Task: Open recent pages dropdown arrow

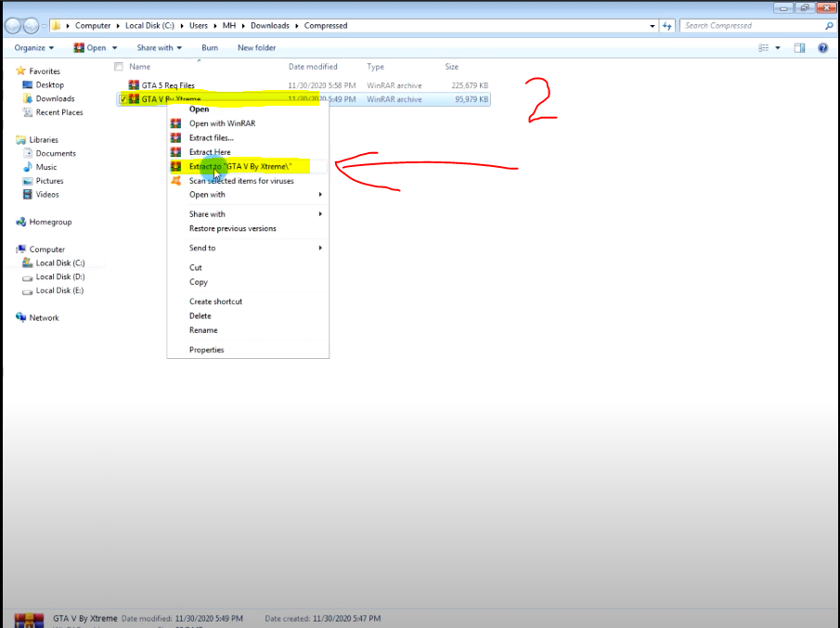Action: pyautogui.click(x=44, y=26)
